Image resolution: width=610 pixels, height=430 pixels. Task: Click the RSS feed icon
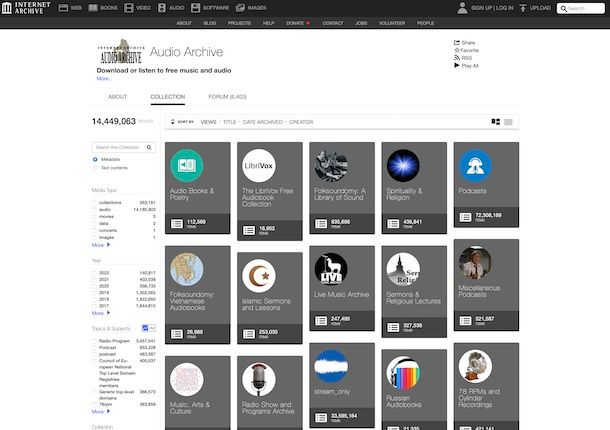point(457,58)
